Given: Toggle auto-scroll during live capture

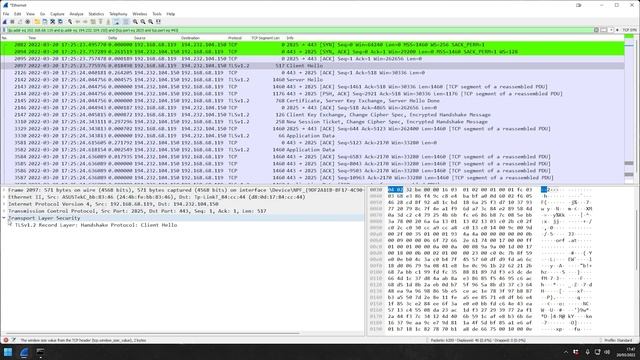Looking at the screenshot, I should point(116,22).
